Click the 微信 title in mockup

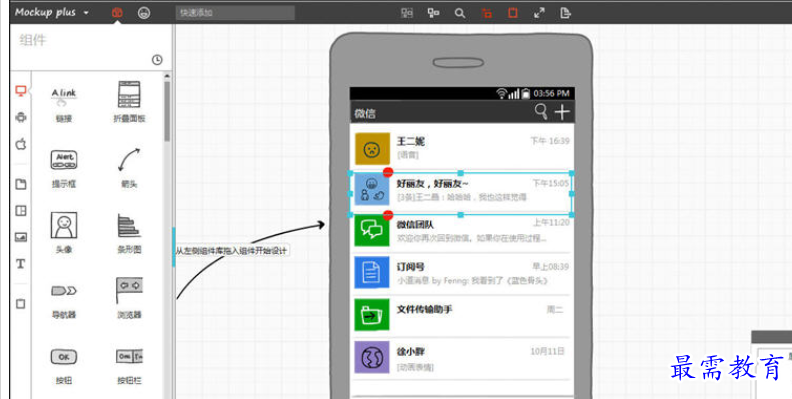tap(365, 113)
